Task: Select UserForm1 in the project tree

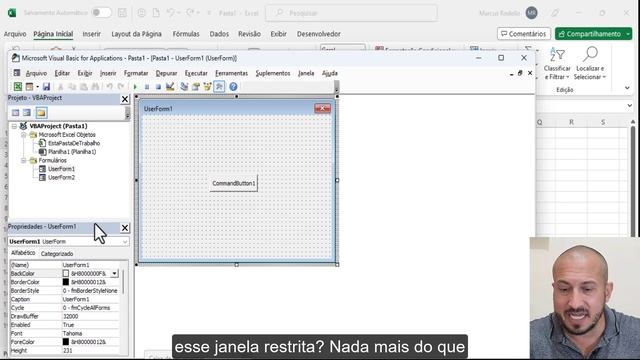Action: click(61, 169)
